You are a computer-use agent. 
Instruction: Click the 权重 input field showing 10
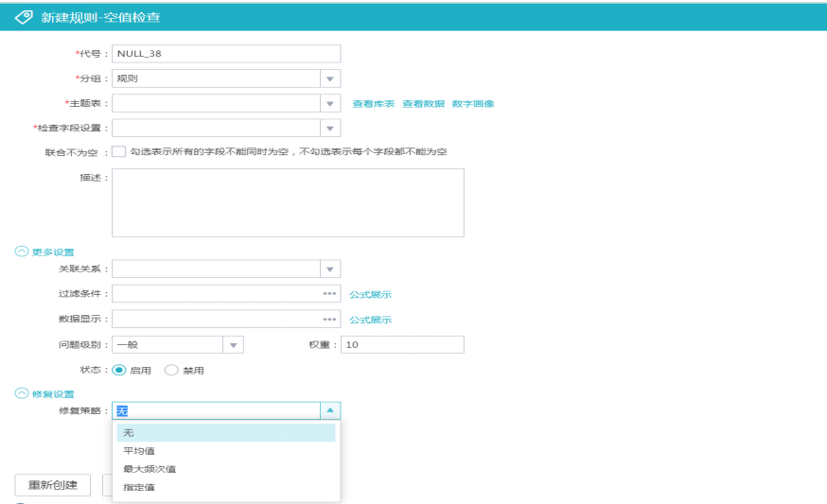402,345
